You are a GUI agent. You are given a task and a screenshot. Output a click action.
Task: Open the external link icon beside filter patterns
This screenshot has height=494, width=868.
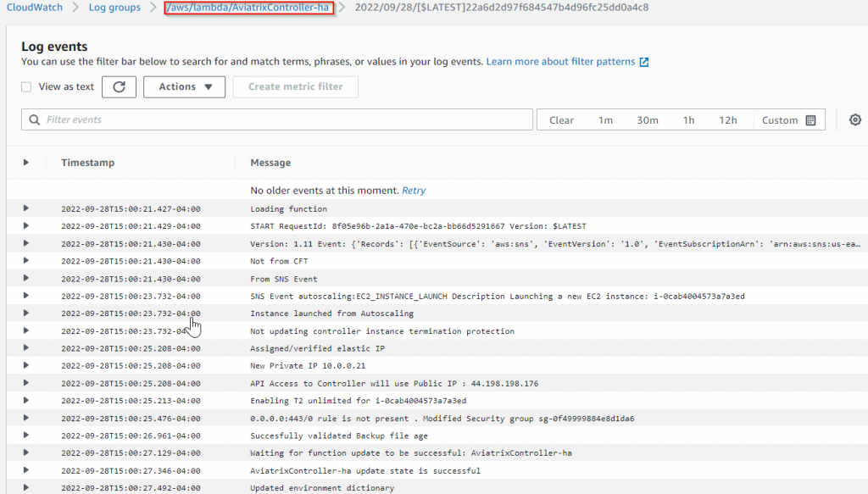click(644, 62)
